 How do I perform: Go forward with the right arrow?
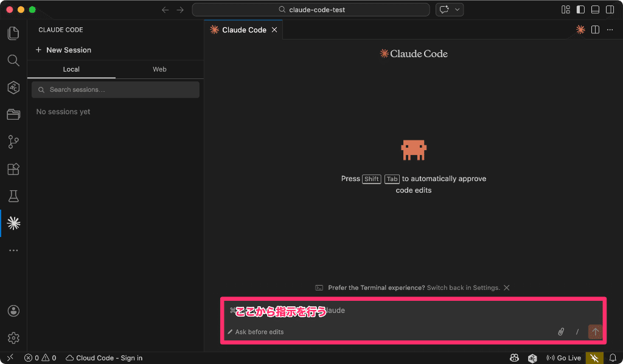click(x=180, y=10)
